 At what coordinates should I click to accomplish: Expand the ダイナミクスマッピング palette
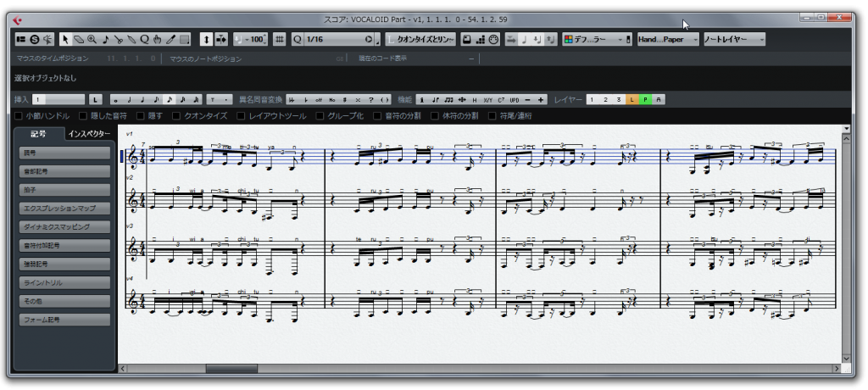pyautogui.click(x=64, y=227)
